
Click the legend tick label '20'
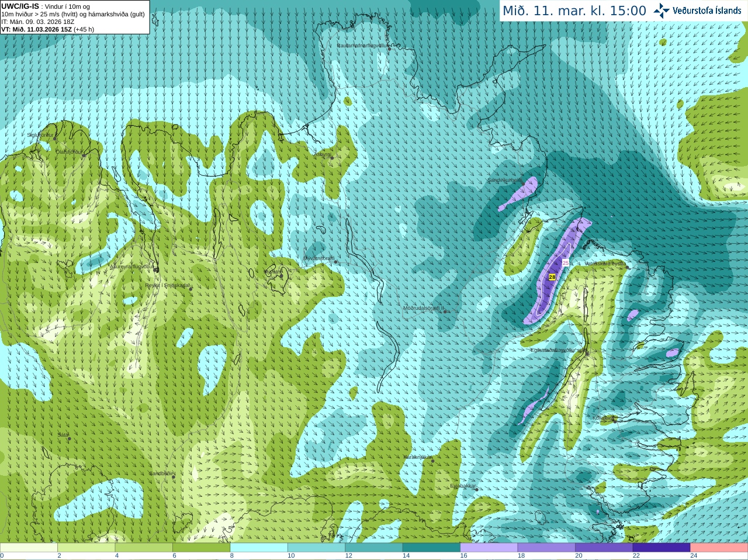tap(579, 556)
